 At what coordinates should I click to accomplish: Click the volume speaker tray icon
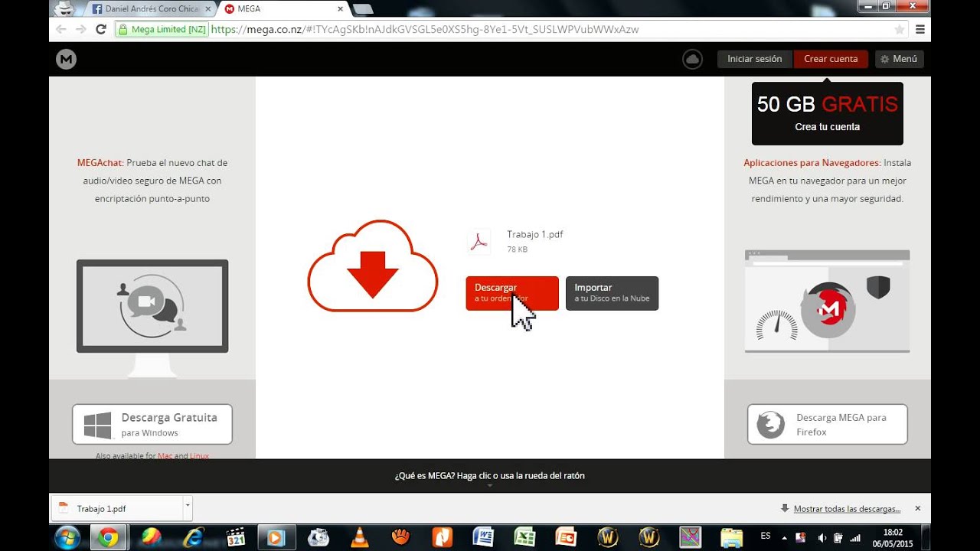tap(822, 537)
